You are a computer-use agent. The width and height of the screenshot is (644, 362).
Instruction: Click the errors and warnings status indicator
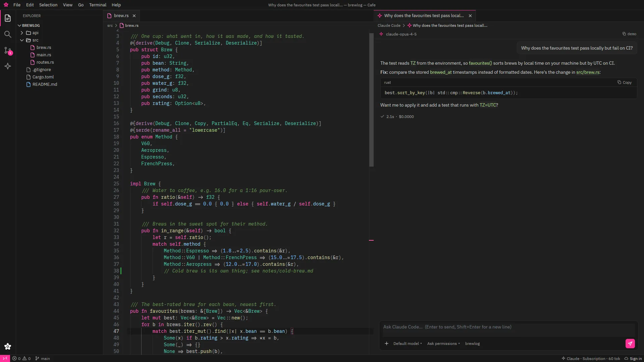(x=21, y=358)
